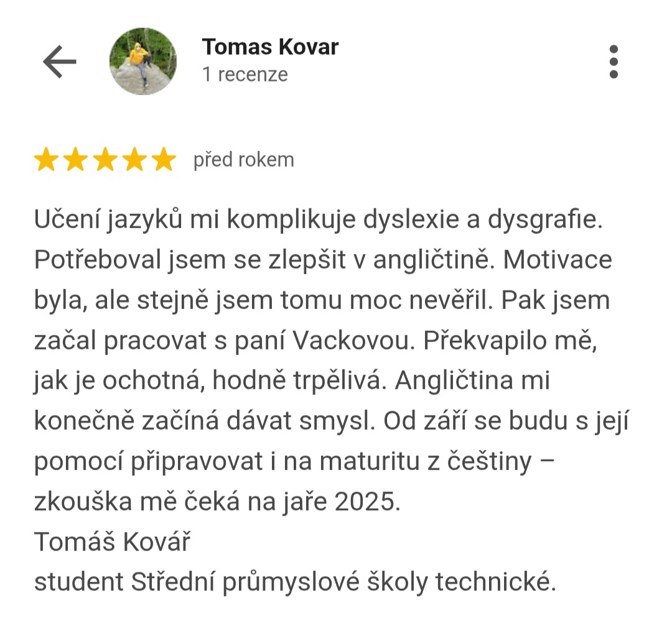672x635 pixels.
Task: Click the fifth yellow rating star
Action: pos(164,159)
